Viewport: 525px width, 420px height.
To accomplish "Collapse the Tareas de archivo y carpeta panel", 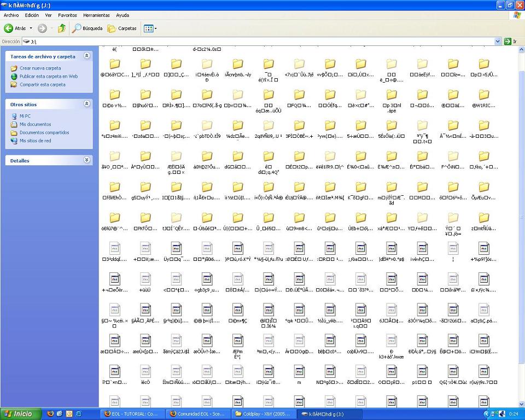I will (86, 56).
